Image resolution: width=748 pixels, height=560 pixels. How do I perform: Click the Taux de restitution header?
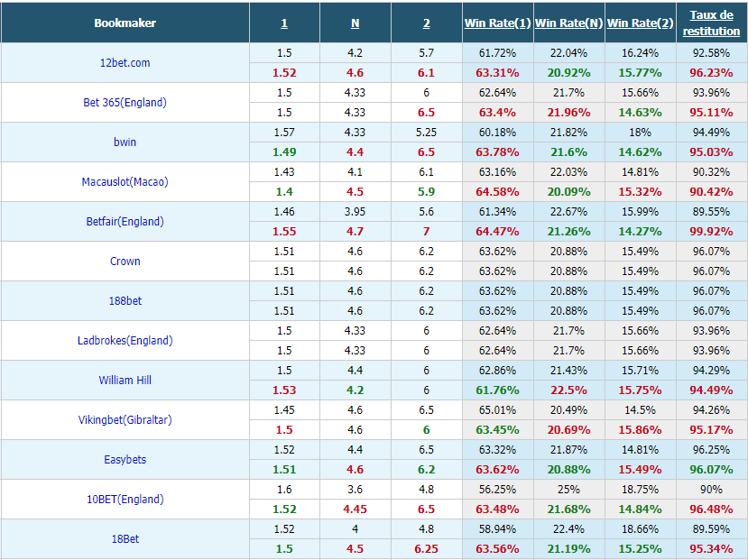(711, 23)
